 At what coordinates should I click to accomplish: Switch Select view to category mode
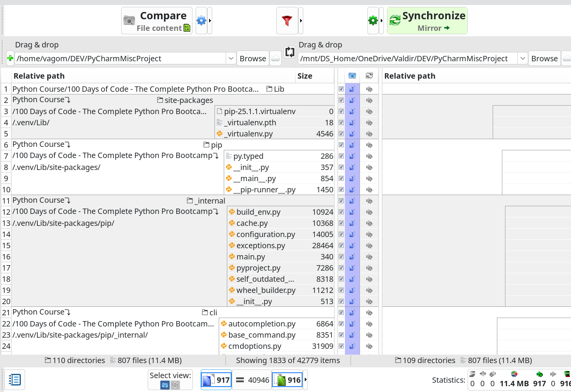(165, 385)
